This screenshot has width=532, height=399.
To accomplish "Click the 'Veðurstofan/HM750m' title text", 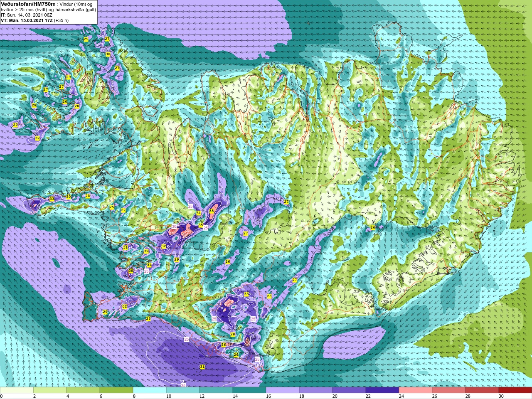I will [28, 4].
